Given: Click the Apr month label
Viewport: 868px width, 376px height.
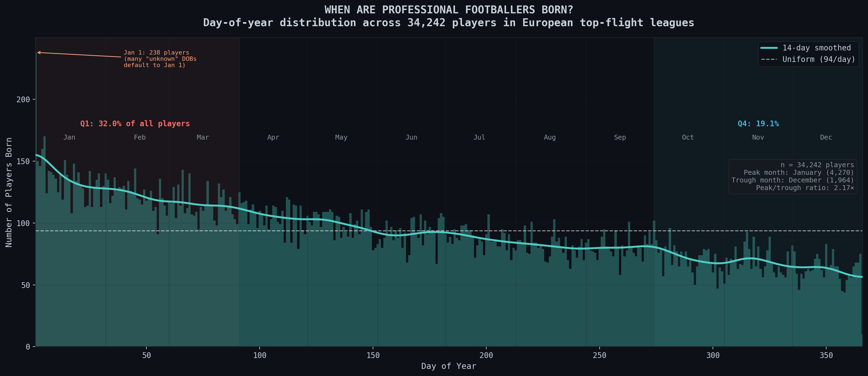Looking at the screenshot, I should 273,137.
